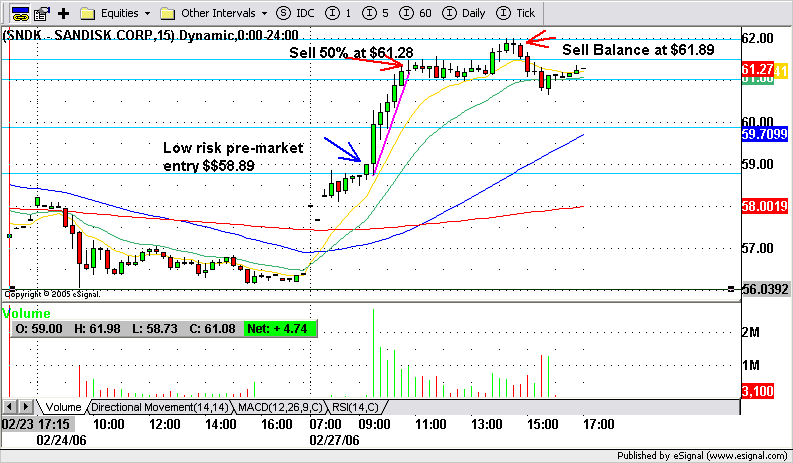Click the Equities folder icon
This screenshot has height=463, width=793.
coord(88,14)
